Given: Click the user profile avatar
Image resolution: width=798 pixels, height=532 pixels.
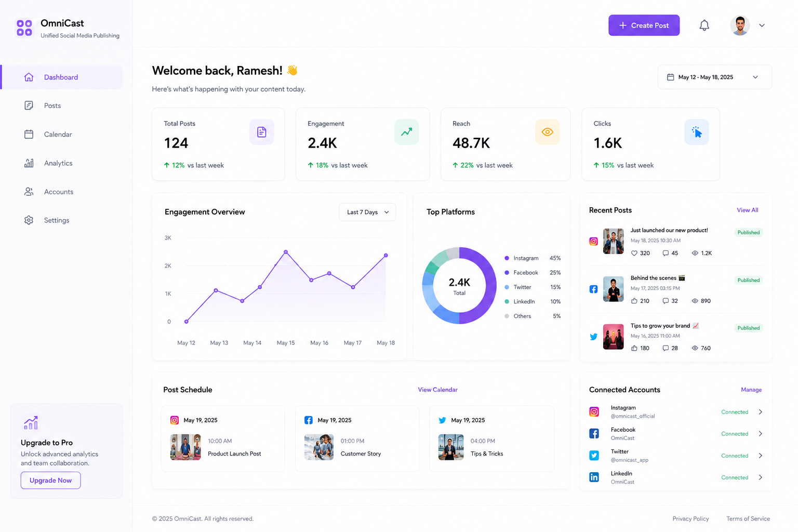Looking at the screenshot, I should [x=740, y=25].
